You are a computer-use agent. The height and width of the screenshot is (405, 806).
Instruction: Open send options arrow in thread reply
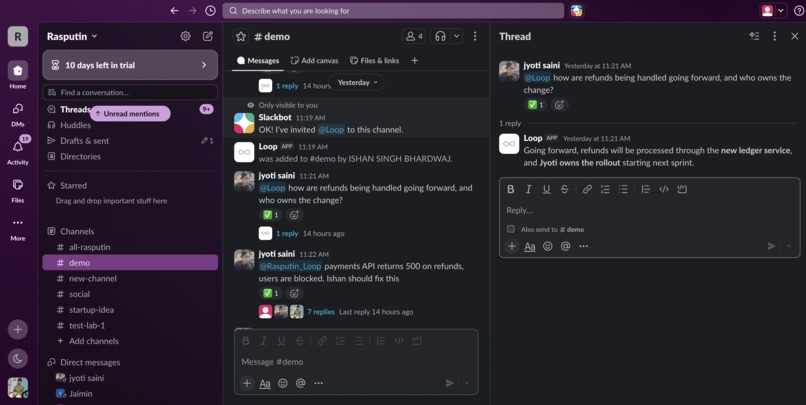pyautogui.click(x=789, y=246)
